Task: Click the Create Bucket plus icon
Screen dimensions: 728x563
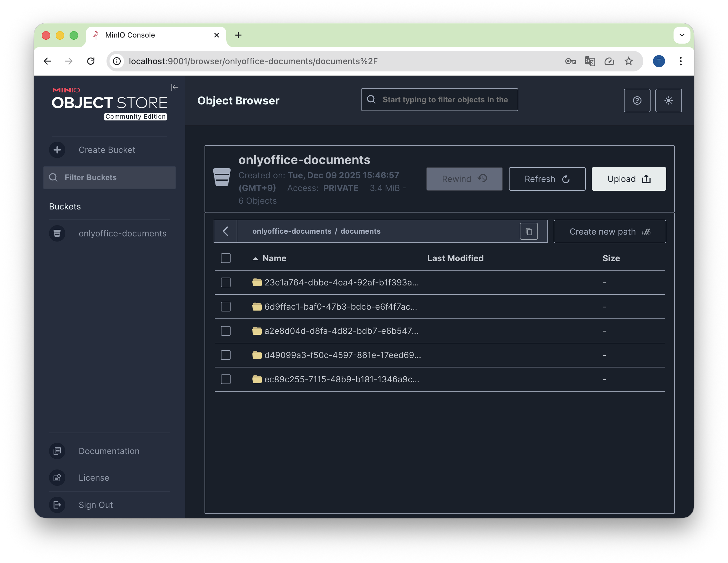Action: coord(57,150)
